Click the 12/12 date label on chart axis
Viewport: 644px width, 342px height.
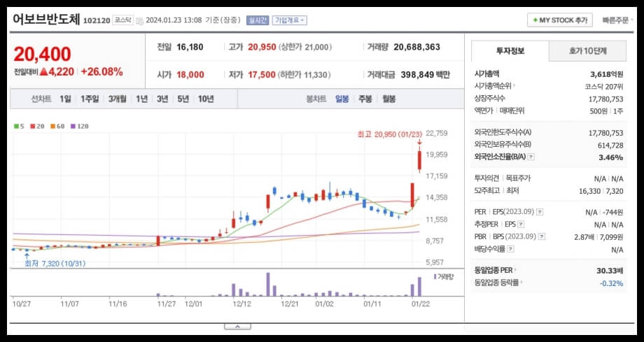pyautogui.click(x=241, y=304)
